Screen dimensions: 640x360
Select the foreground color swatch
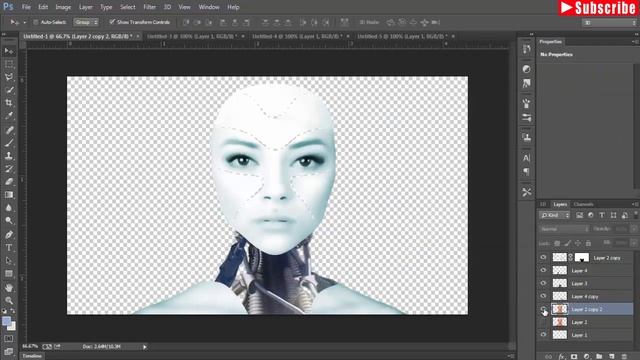(x=6, y=322)
